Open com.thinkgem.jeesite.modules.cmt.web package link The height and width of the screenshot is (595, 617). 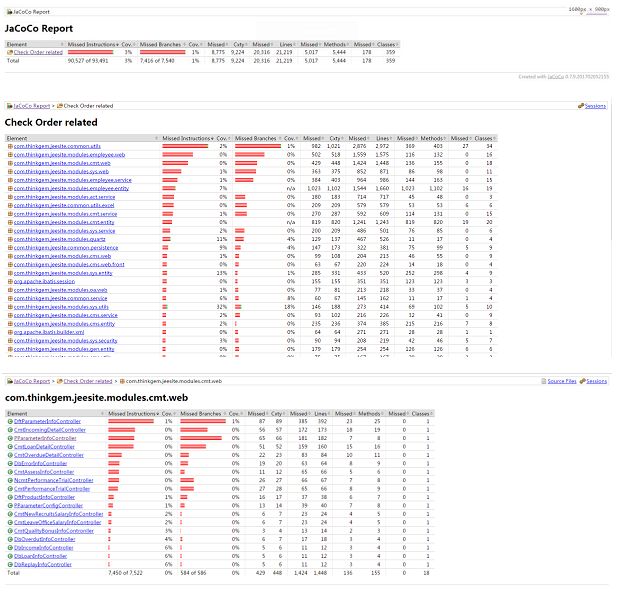62,163
